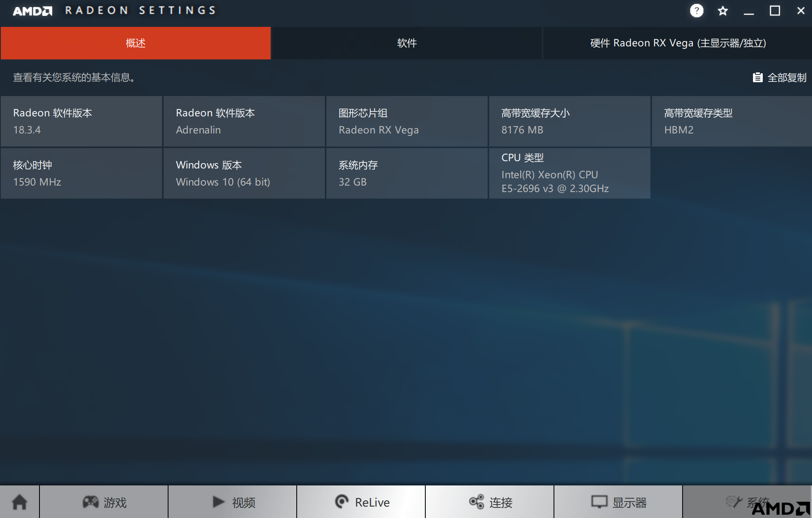
Task: Select the 1590 MHz core clock tile
Action: pyautogui.click(x=81, y=173)
